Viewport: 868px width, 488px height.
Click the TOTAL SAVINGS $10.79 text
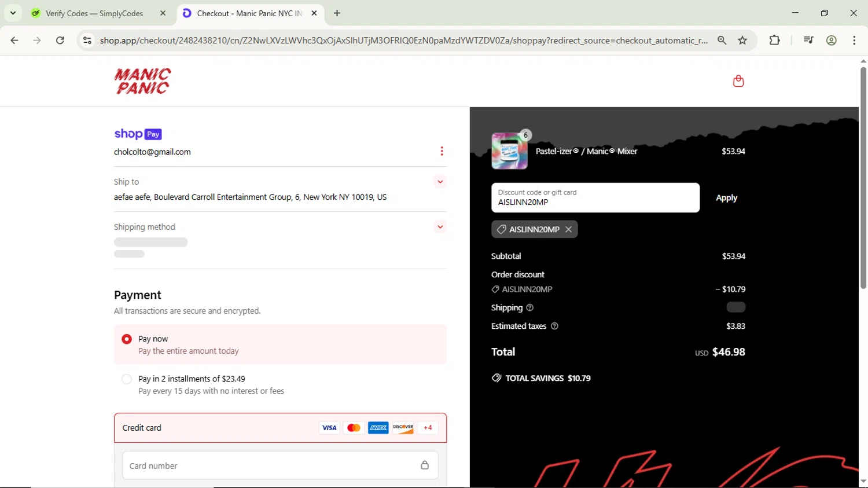tap(548, 378)
